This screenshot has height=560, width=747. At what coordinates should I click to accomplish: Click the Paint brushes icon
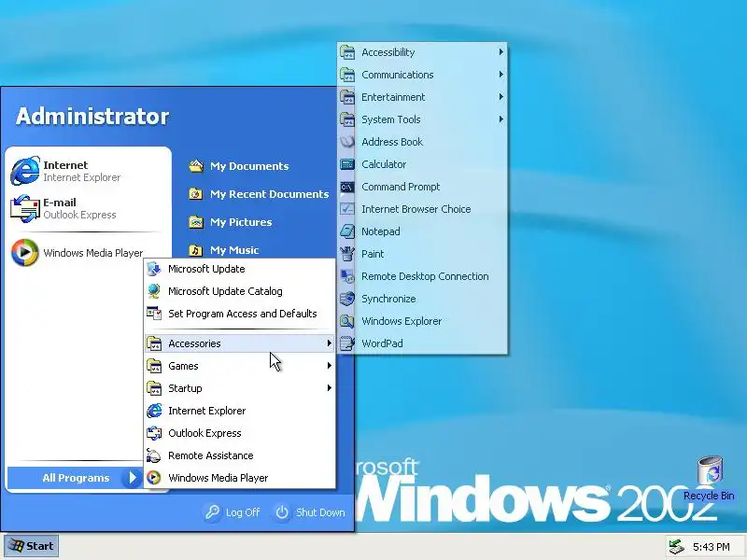(x=347, y=254)
